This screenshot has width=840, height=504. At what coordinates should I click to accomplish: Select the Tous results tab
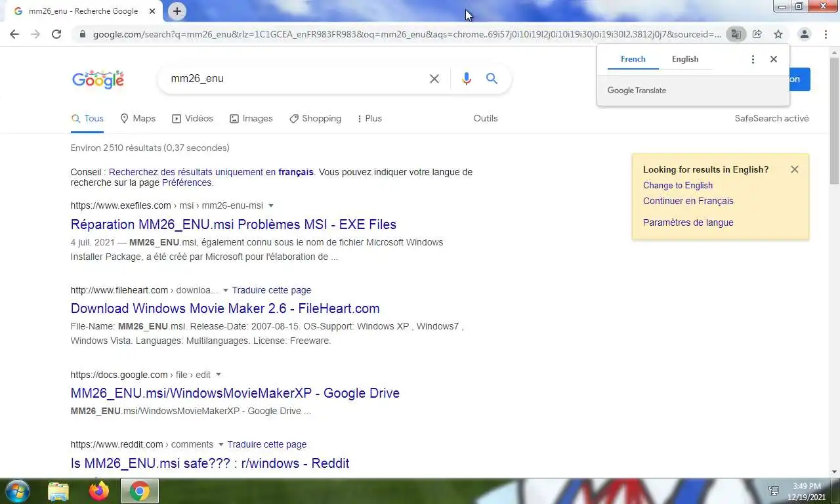(x=87, y=119)
